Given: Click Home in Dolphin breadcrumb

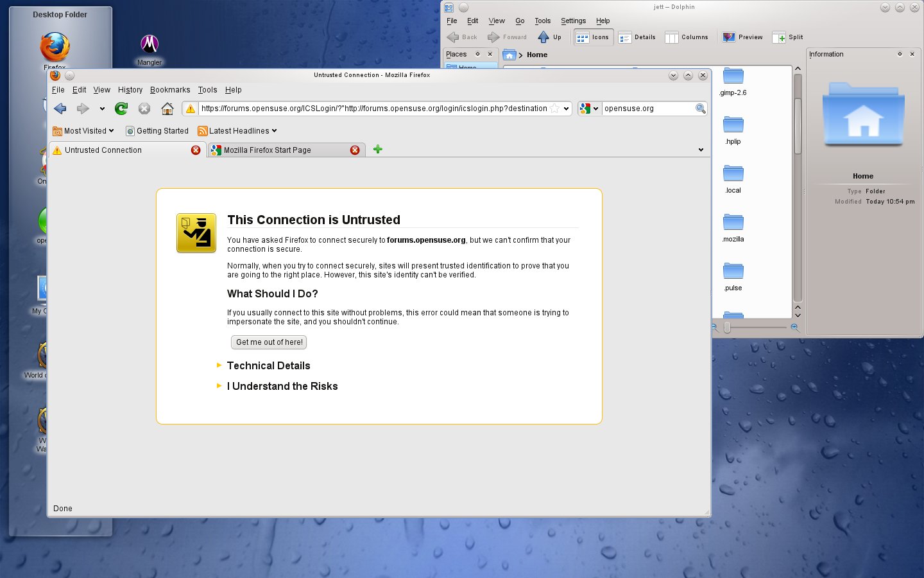Looking at the screenshot, I should click(x=537, y=55).
